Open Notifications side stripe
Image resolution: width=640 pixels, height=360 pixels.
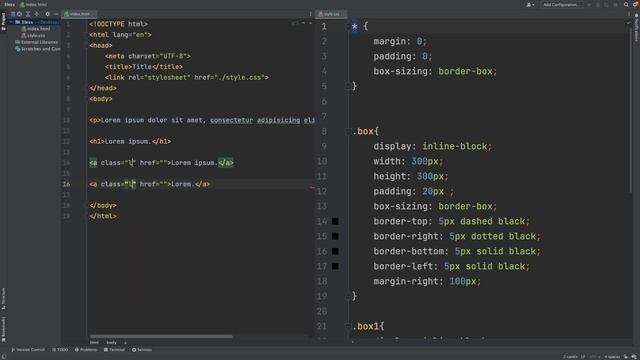click(636, 28)
